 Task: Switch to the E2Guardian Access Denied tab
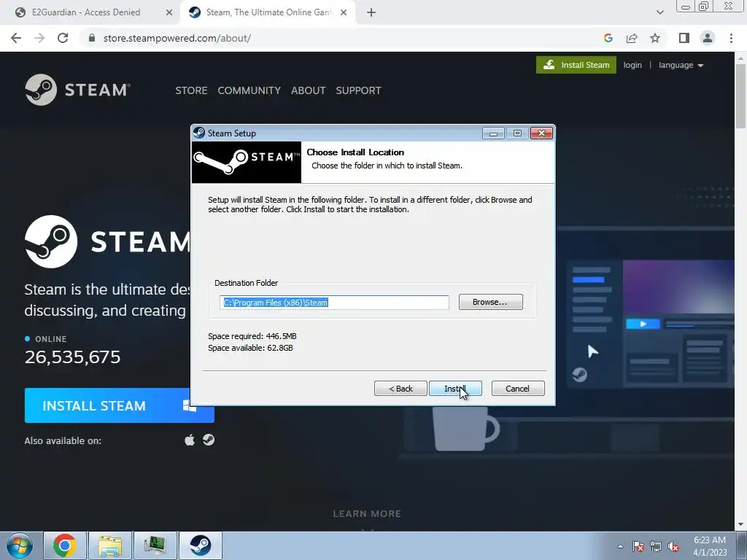click(x=86, y=12)
